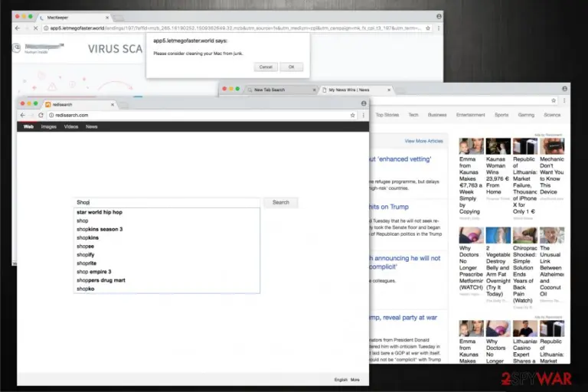The height and width of the screenshot is (392, 588).
Task: Click the Search button
Action: point(281,203)
